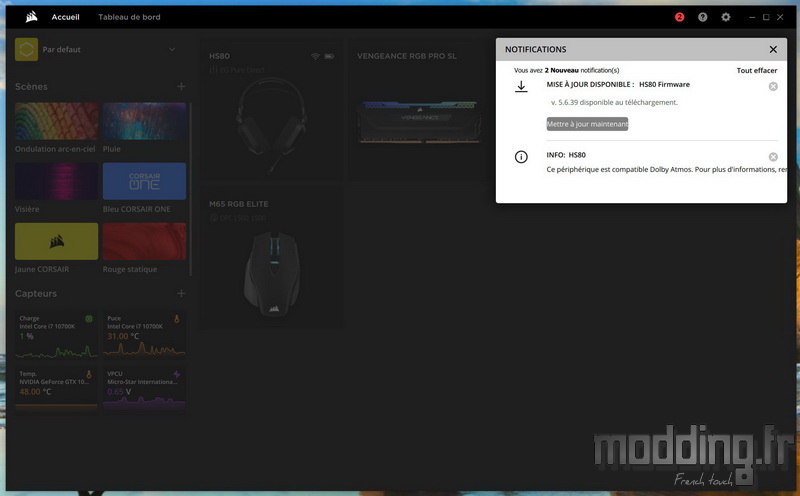Click the DPI icon under M65 RGB ELITE
800x496 pixels.
(213, 218)
